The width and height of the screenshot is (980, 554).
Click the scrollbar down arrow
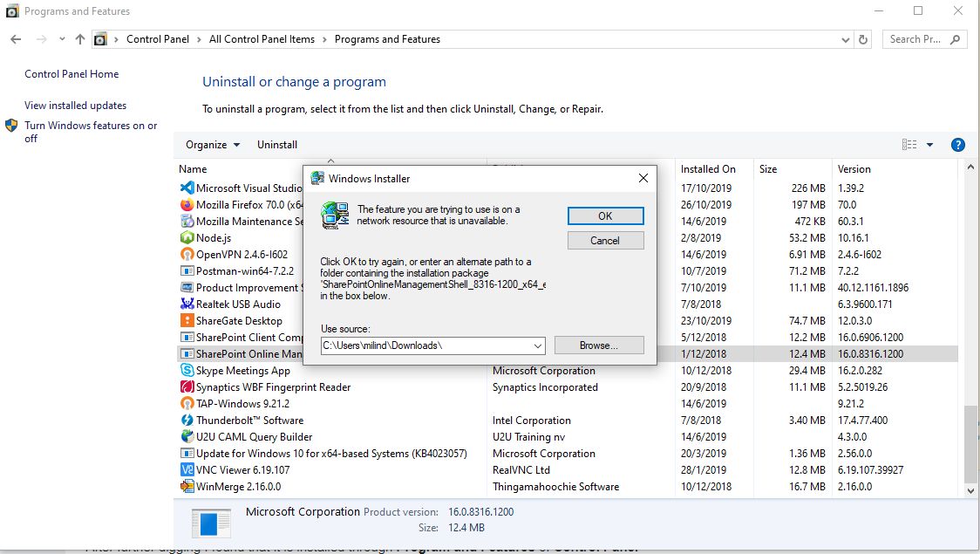970,491
